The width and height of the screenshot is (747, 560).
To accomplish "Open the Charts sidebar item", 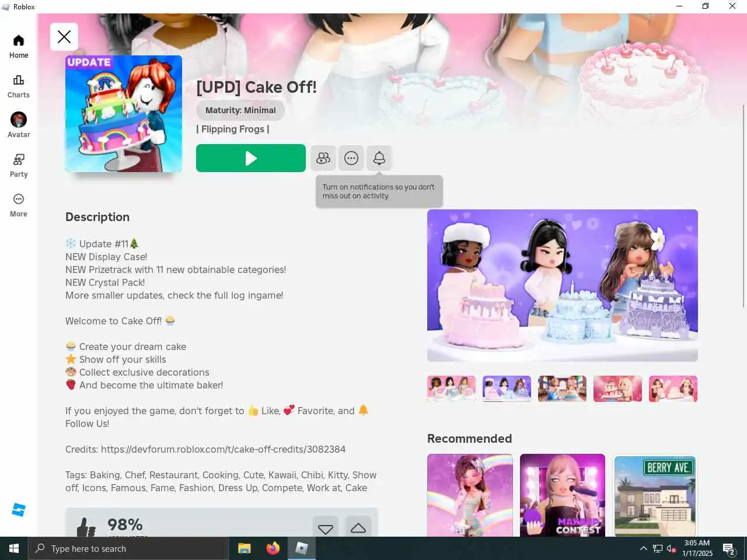I will 19,86.
